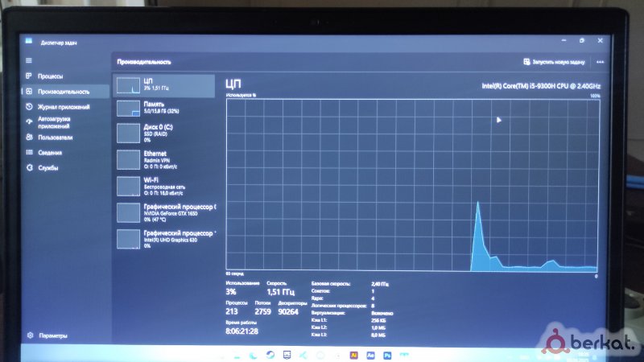Click the Intel Core i5-9300H CPU name
The width and height of the screenshot is (644, 362).
click(x=541, y=86)
